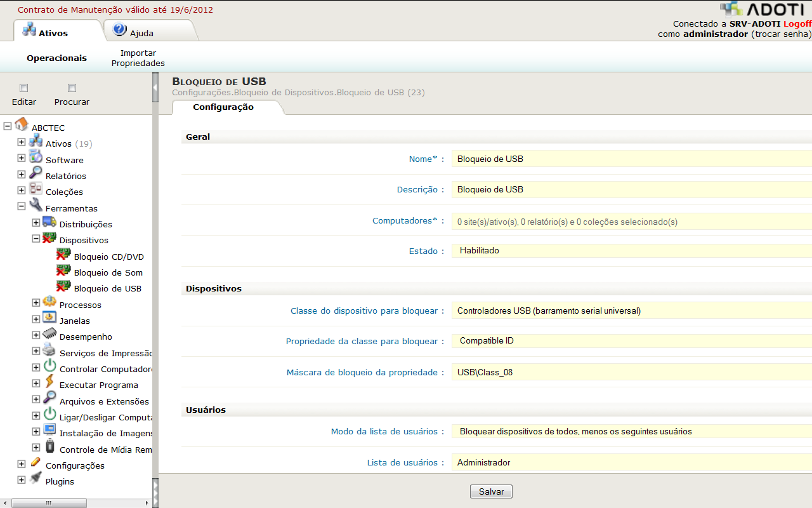Open Modo da lista de usuários dropdown

632,431
